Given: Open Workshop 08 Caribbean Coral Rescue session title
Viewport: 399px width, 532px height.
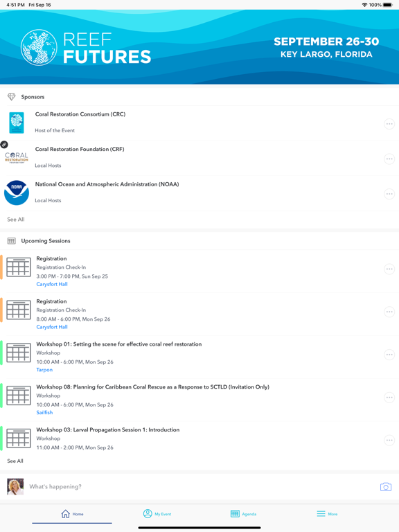Looking at the screenshot, I should pos(152,387).
